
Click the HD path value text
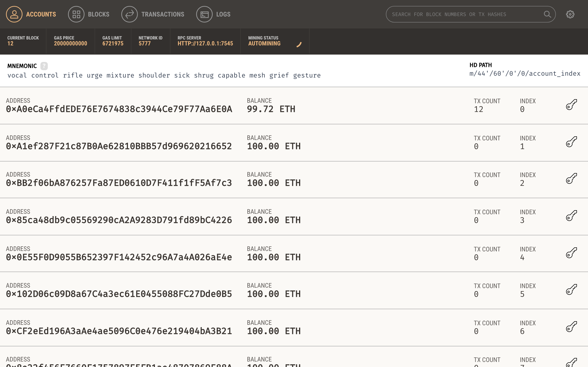[x=525, y=74]
